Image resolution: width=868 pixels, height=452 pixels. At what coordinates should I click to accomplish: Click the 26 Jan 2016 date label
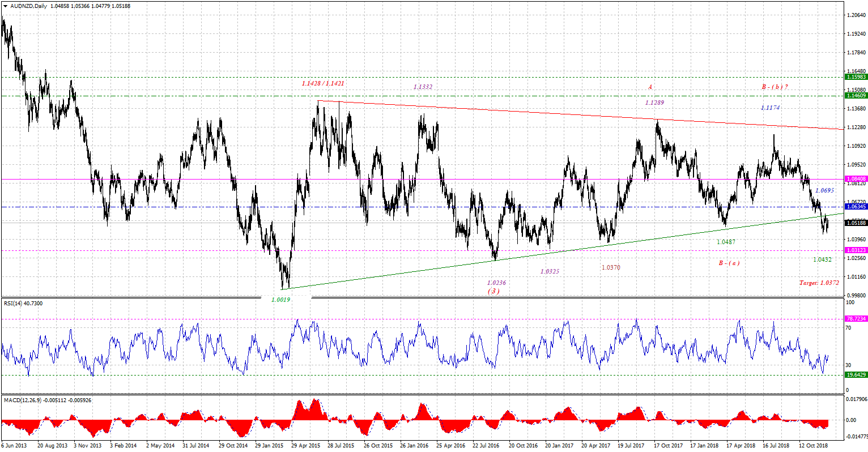point(414,446)
